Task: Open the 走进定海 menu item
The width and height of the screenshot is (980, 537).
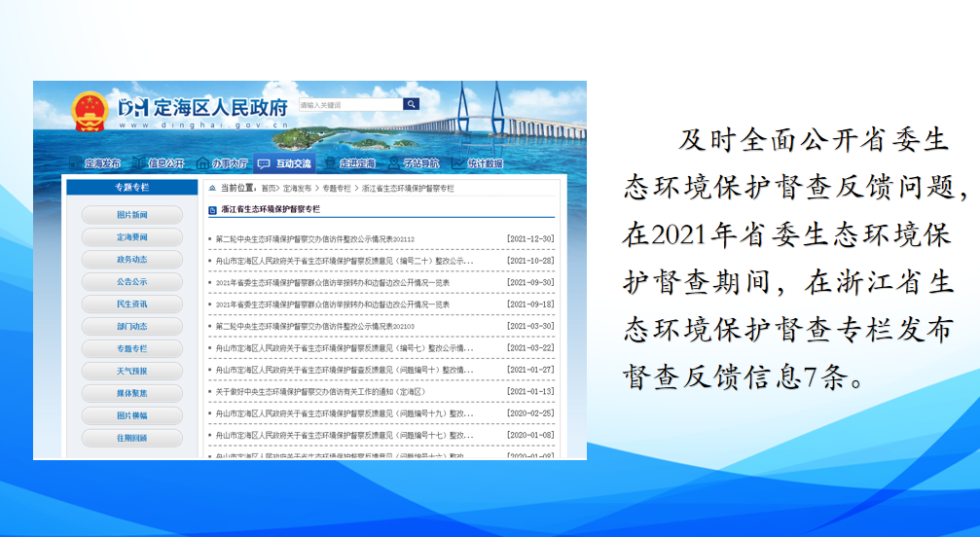Action: 356,163
